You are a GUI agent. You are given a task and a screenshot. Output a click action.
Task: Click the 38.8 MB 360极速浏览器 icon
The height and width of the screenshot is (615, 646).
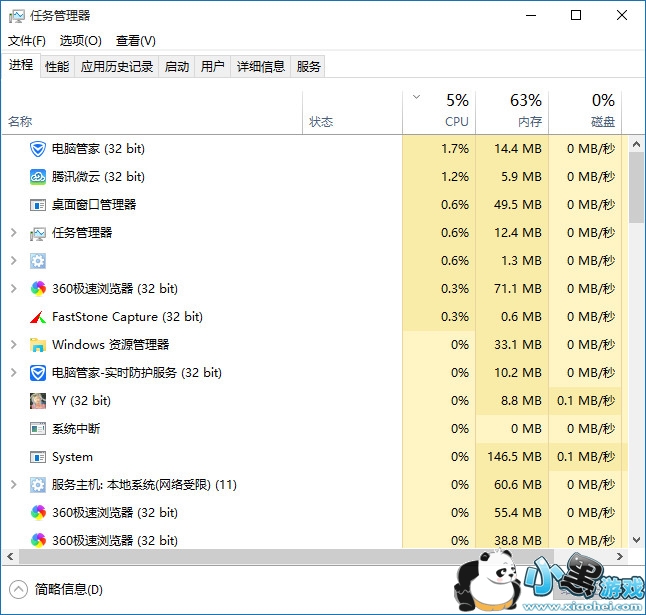38,540
